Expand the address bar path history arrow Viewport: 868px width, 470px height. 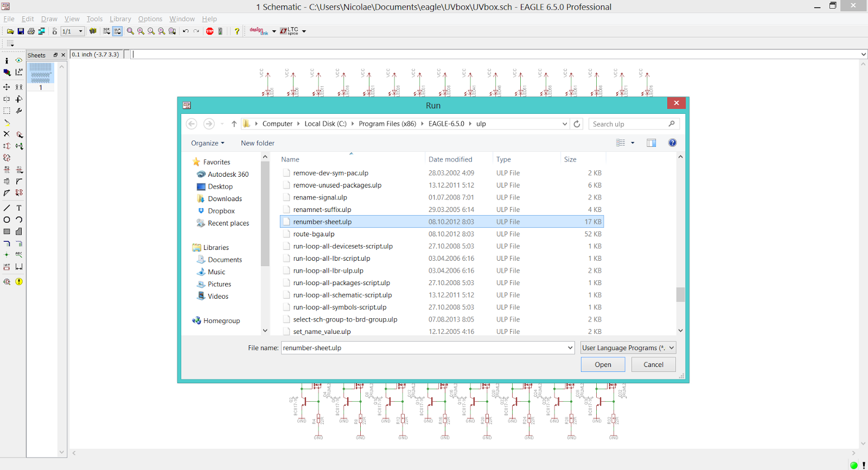(565, 124)
